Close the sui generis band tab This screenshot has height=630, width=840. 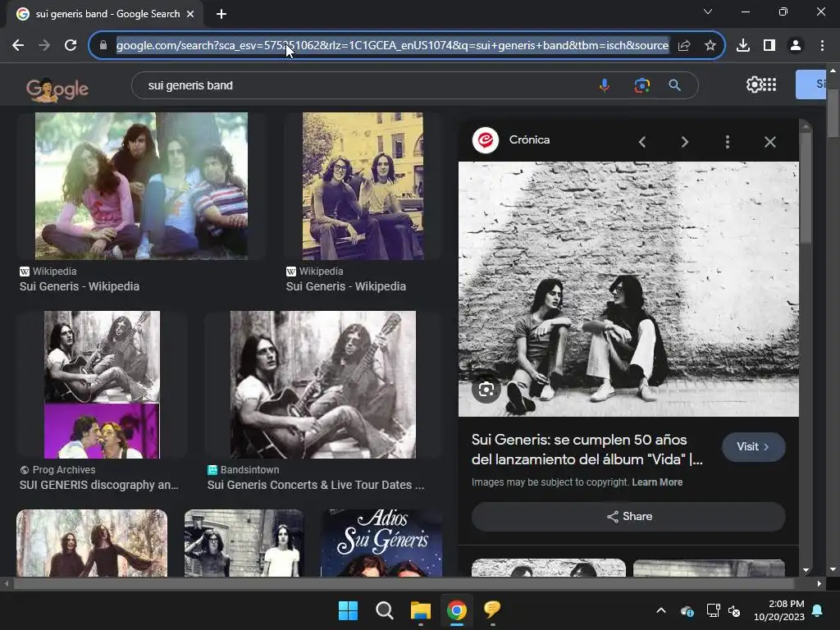pyautogui.click(x=190, y=14)
